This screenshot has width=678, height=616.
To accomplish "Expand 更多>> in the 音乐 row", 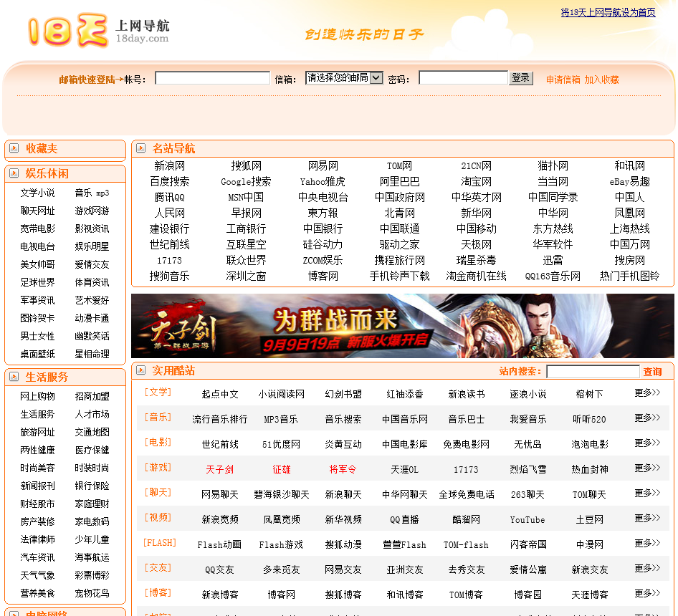I will (x=647, y=418).
